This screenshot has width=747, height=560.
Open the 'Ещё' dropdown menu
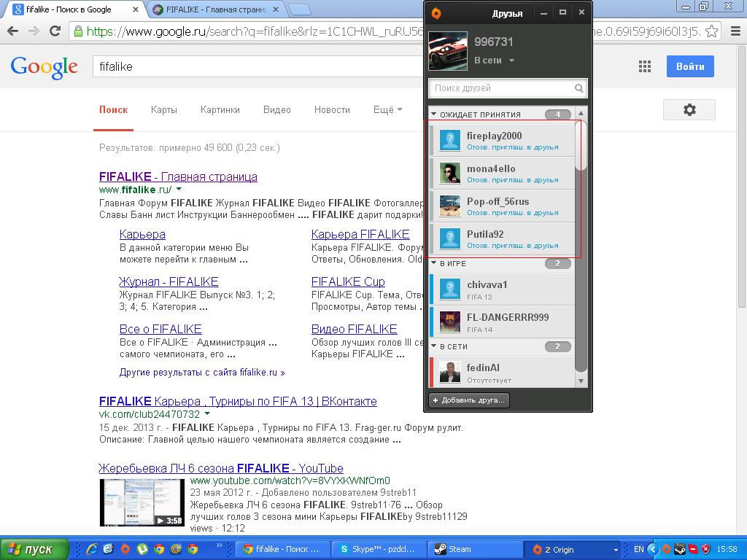[x=388, y=110]
